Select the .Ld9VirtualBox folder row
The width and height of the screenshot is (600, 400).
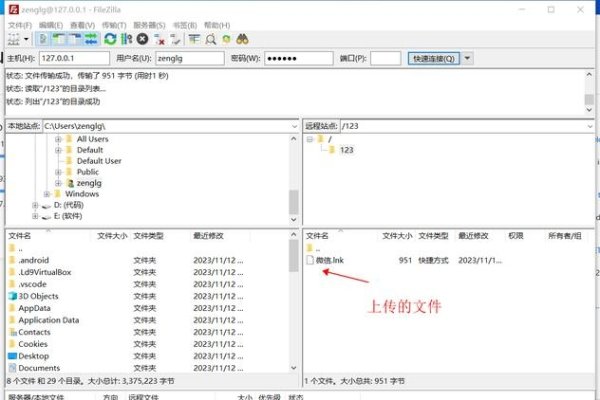[147, 272]
